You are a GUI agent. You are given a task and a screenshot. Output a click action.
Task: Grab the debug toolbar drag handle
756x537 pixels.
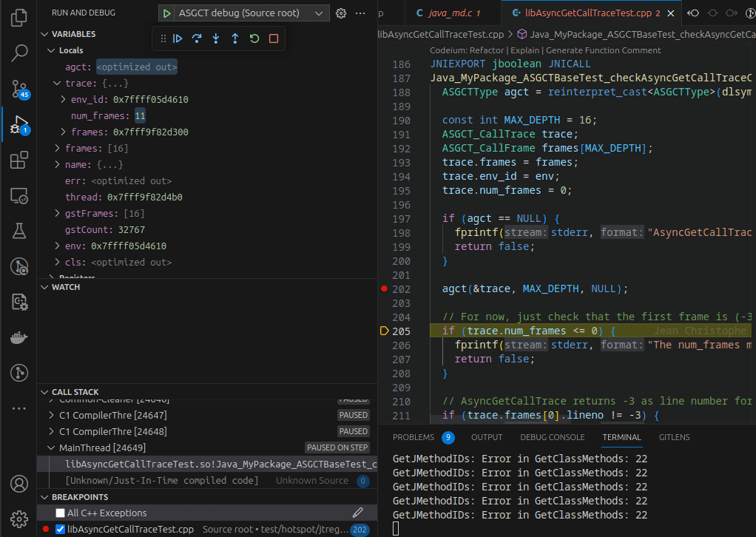point(163,38)
